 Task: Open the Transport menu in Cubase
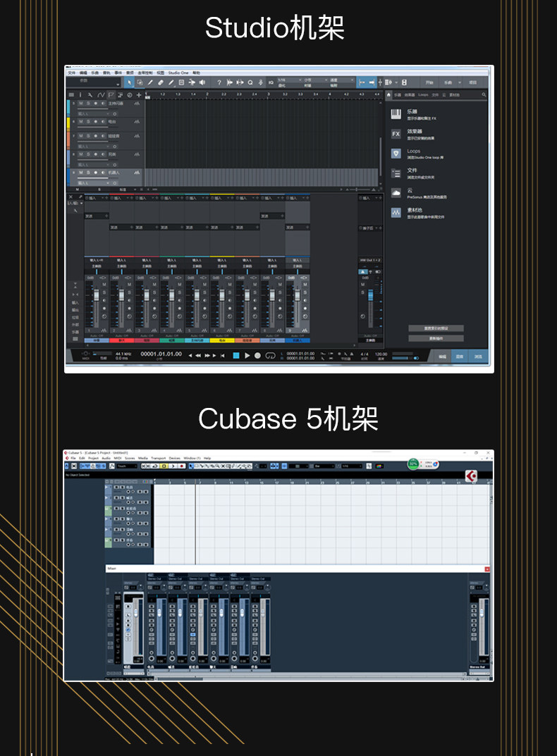click(x=159, y=458)
